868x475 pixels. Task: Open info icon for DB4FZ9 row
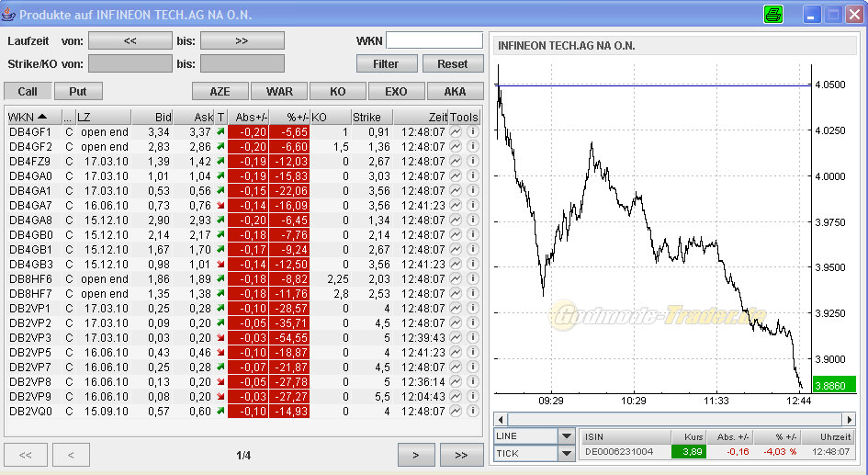473,161
